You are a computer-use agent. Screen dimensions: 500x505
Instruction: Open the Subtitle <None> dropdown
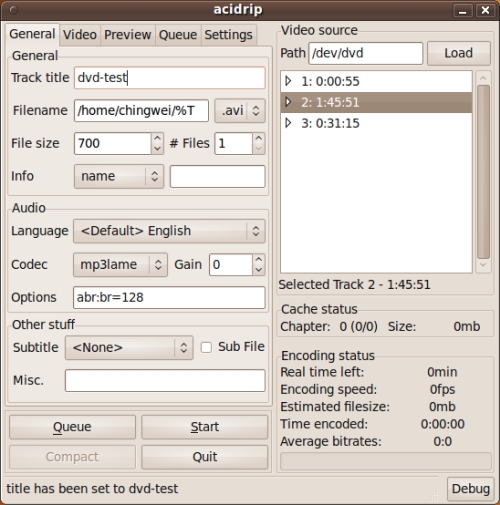pyautogui.click(x=129, y=348)
